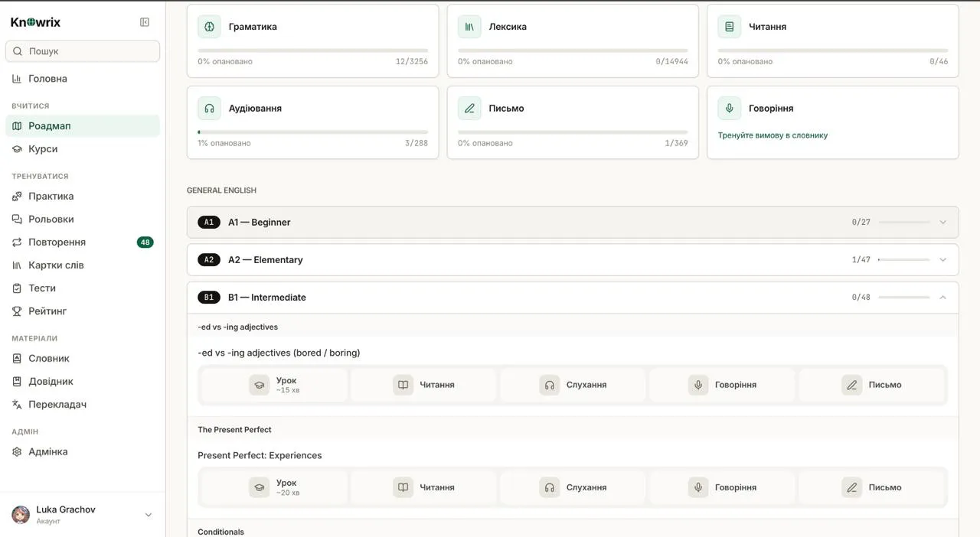This screenshot has height=537, width=980.
Task: Open Слухання for Present Perfect: Experiences
Action: (573, 487)
